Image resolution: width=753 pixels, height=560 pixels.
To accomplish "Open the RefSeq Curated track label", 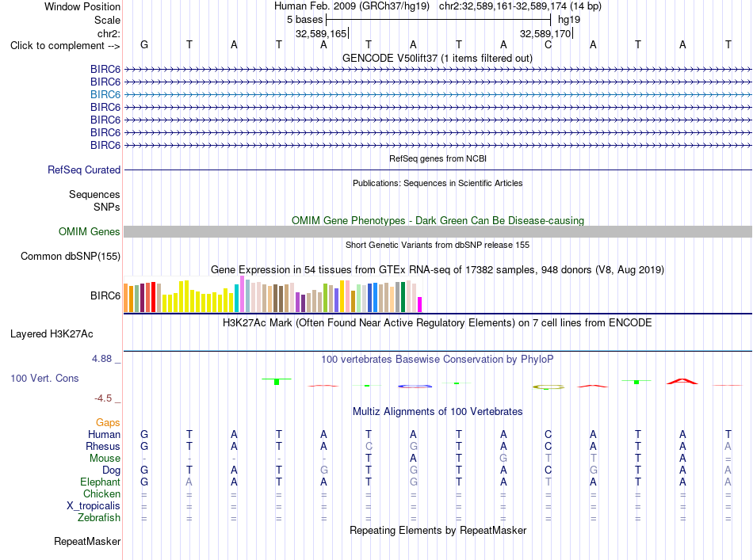I will [x=84, y=170].
